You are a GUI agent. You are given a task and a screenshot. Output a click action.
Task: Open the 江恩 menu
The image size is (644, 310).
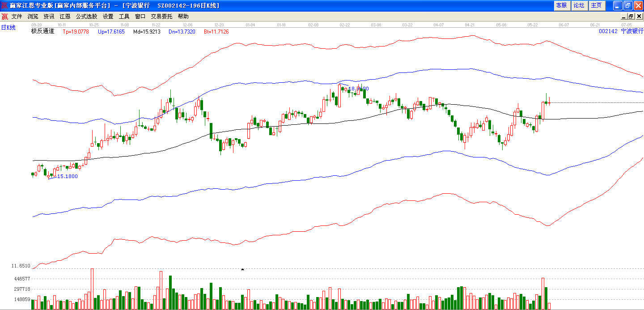pyautogui.click(x=65, y=17)
